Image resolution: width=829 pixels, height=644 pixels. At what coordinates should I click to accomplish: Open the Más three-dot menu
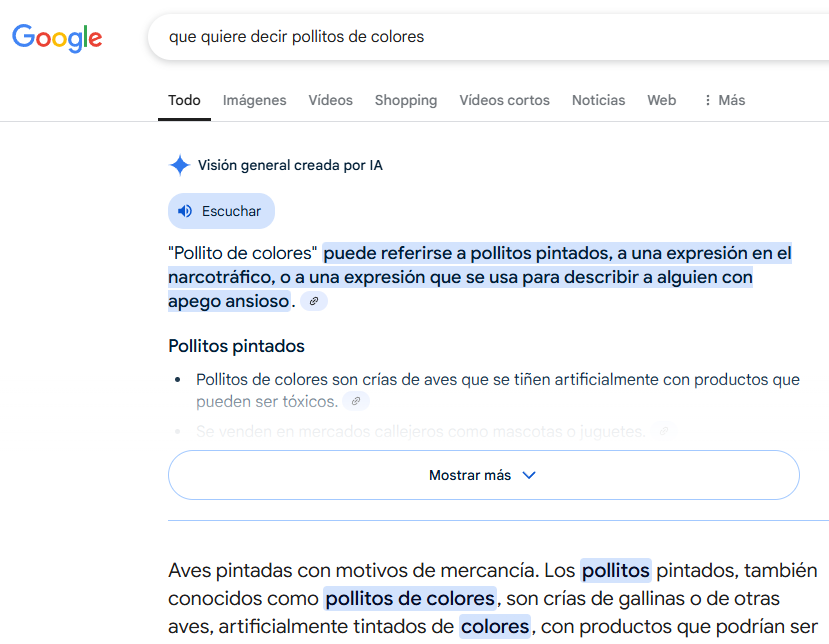click(724, 100)
